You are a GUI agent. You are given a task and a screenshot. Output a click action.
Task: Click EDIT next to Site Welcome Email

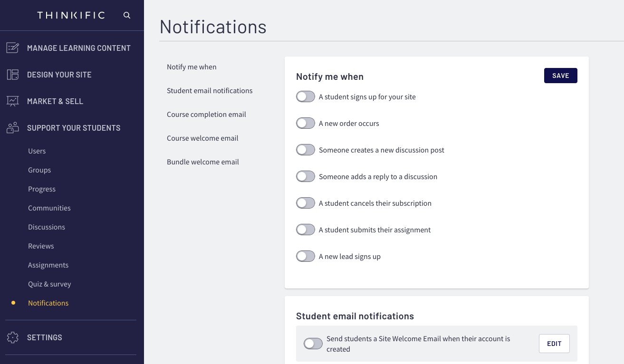[554, 343]
